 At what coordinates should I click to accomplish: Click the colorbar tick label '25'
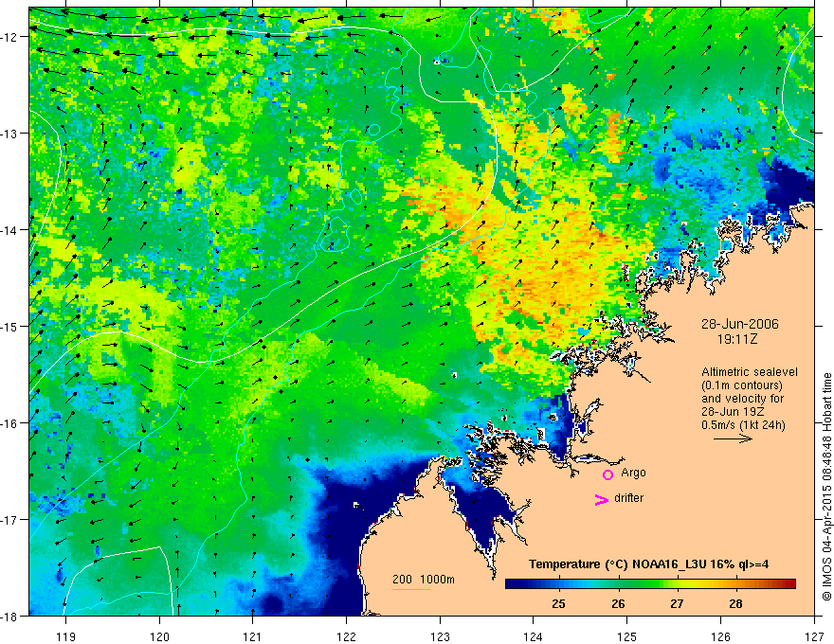(x=558, y=604)
